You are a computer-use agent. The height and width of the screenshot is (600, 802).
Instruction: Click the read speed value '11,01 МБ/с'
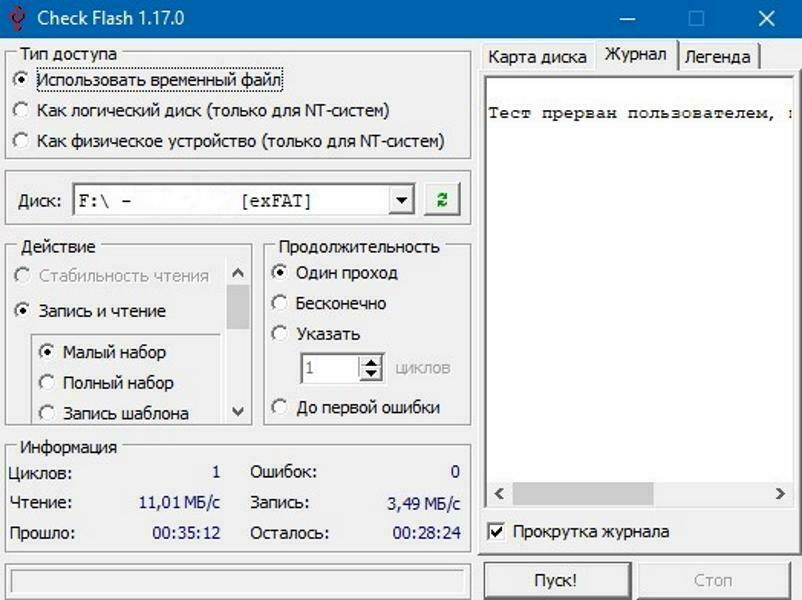[179, 502]
